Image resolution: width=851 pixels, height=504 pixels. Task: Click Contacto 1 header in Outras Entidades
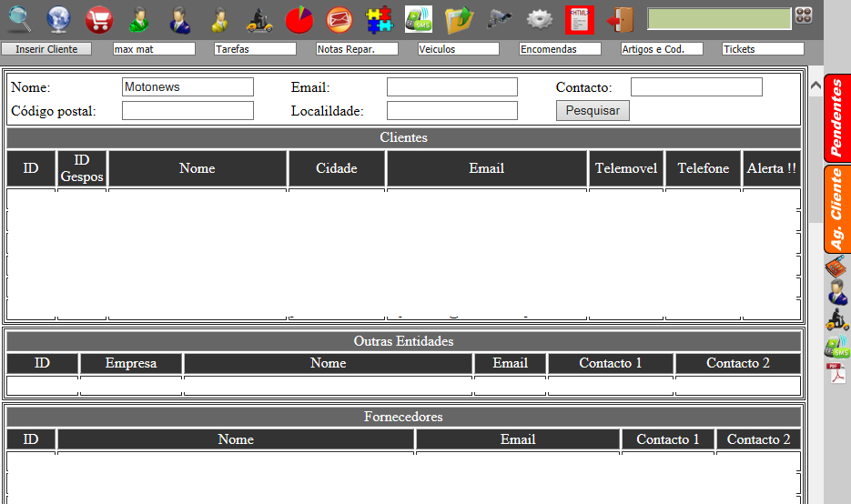[611, 363]
